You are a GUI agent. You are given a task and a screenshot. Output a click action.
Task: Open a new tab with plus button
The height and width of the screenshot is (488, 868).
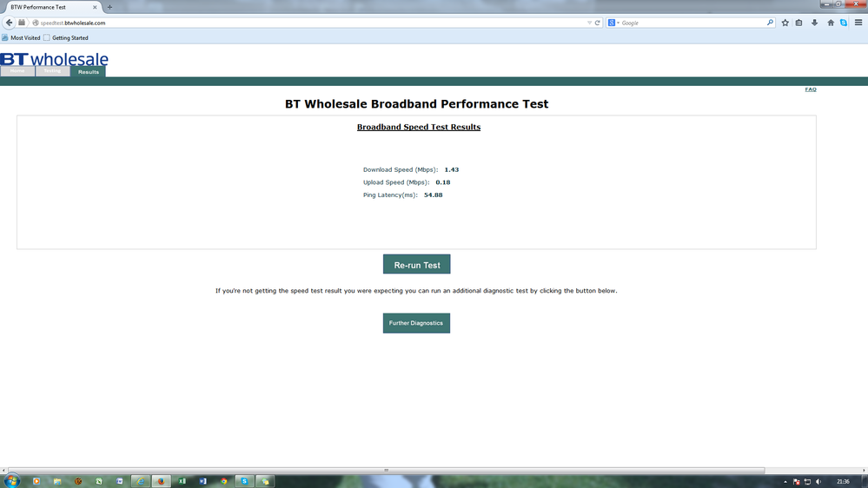click(x=109, y=7)
